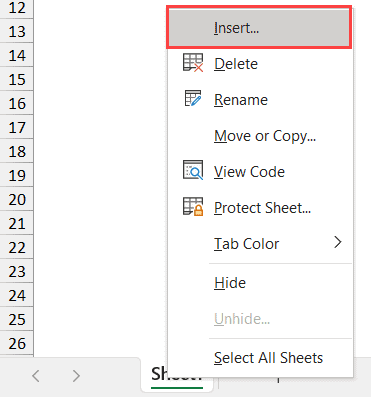
Task: Select row 13 header
Action: [17, 31]
